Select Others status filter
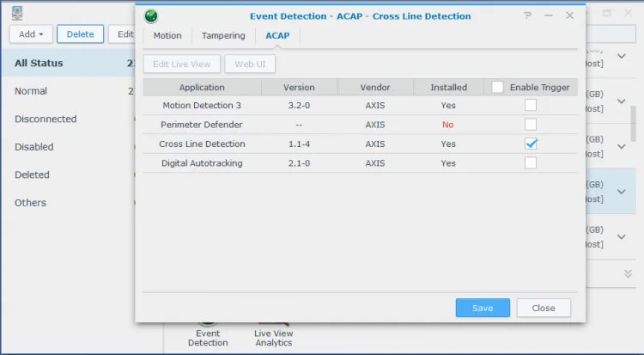This screenshot has height=355, width=644. click(x=68, y=203)
